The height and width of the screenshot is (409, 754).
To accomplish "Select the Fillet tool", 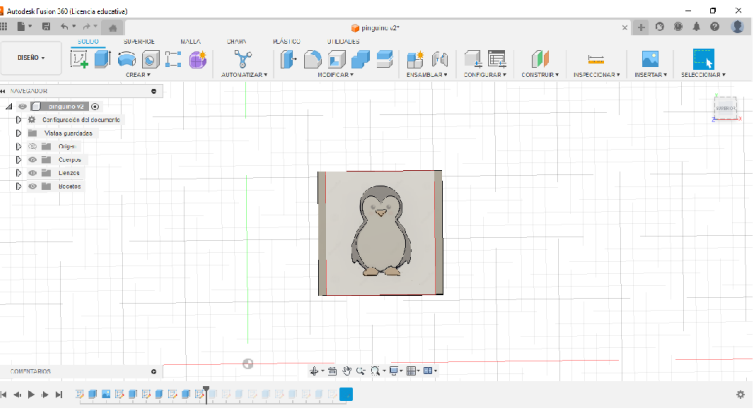I will pos(313,59).
